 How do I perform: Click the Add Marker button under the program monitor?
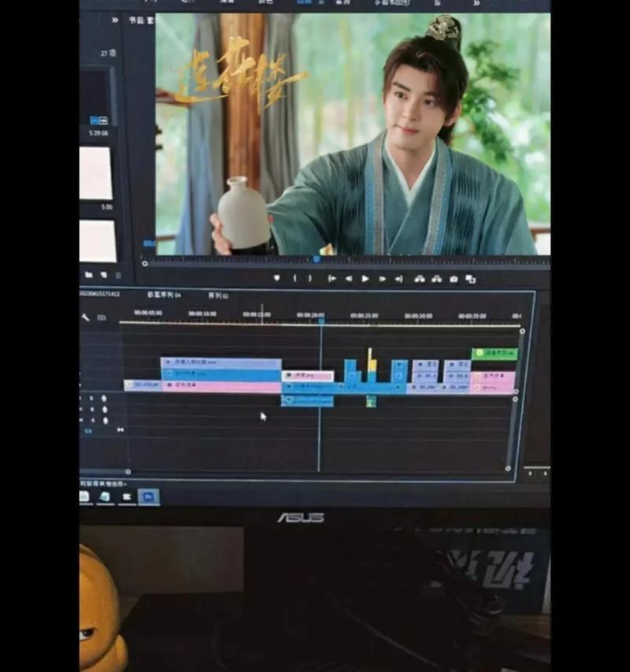tap(277, 278)
